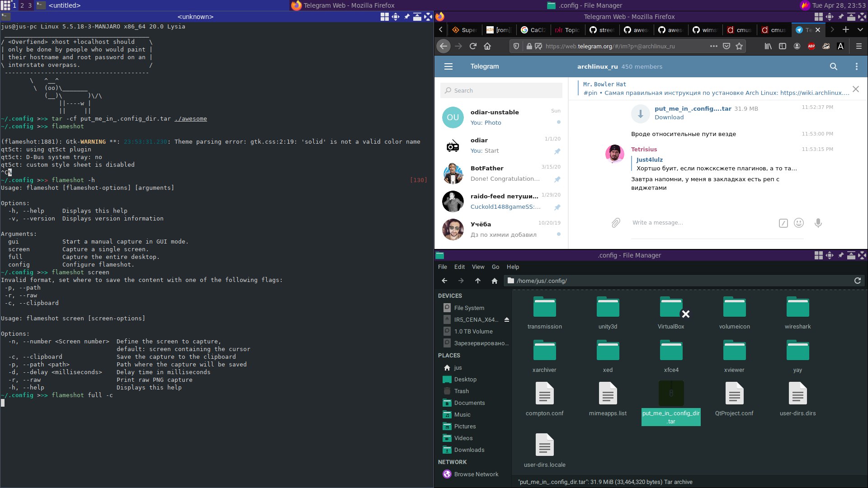This screenshot has height=488, width=868.
Task: Click the Download link for the tar file
Action: (669, 117)
